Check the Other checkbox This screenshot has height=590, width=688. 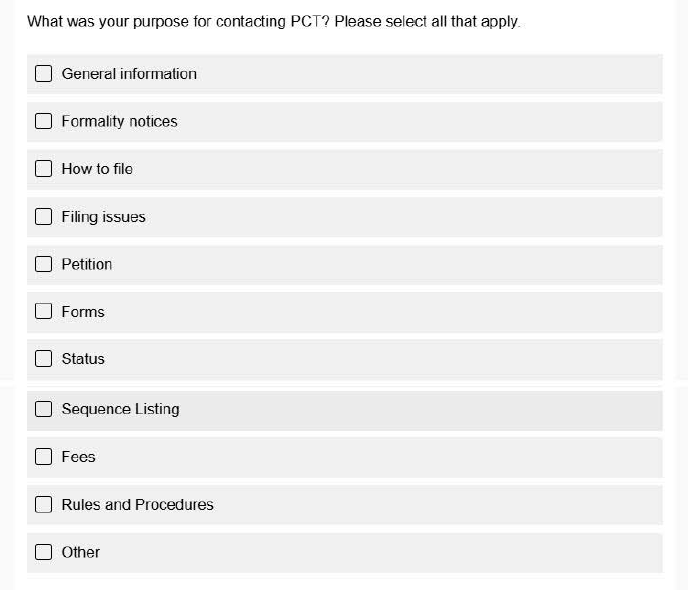[x=44, y=552]
